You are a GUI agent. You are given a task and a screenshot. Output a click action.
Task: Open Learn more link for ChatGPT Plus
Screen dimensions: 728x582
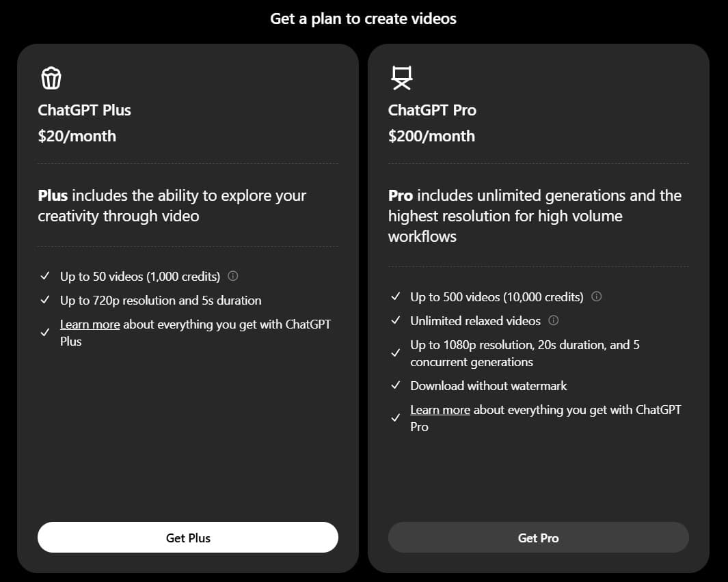pos(90,324)
